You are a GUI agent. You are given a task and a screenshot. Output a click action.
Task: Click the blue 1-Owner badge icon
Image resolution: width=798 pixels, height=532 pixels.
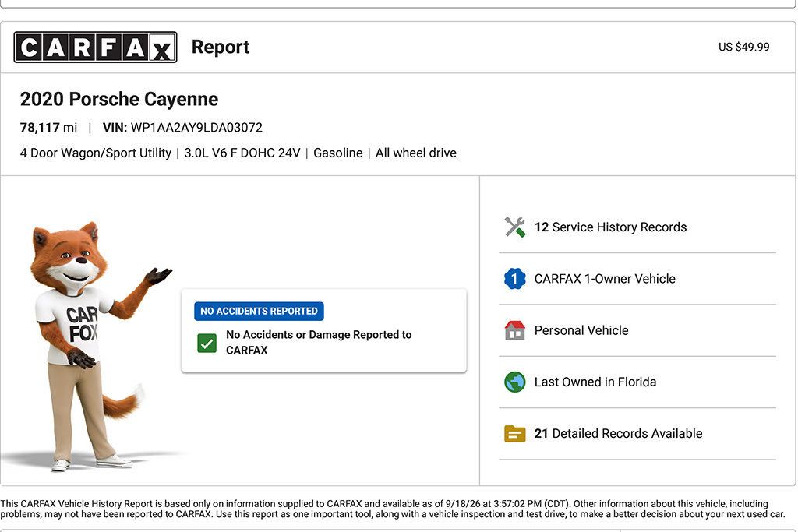pos(514,279)
